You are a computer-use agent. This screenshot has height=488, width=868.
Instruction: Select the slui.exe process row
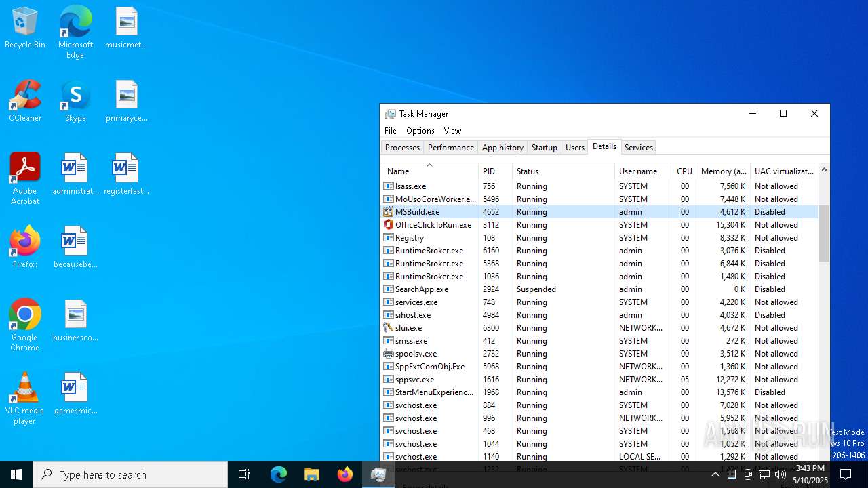coord(599,328)
